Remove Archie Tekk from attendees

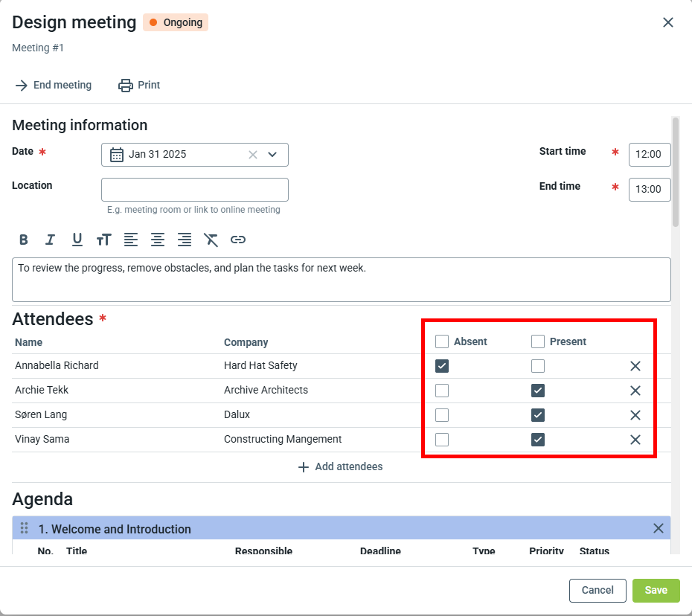click(x=635, y=391)
